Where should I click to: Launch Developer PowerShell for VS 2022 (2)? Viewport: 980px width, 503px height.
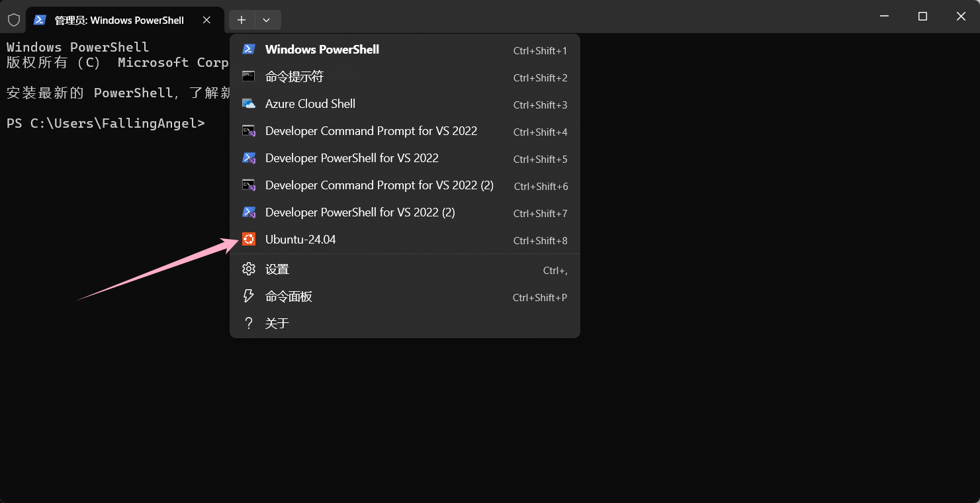[404, 212]
